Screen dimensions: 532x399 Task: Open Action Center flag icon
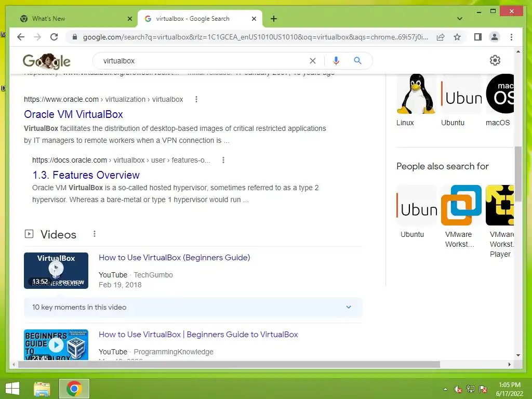tap(483, 389)
